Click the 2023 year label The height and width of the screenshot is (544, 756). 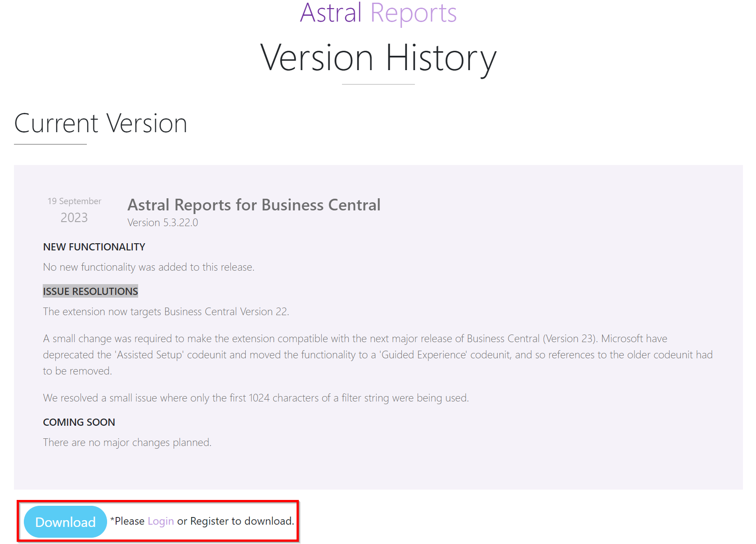coord(74,218)
